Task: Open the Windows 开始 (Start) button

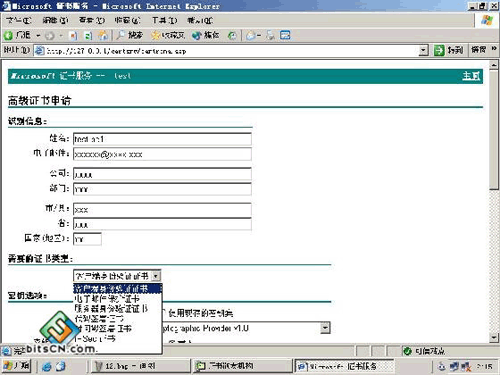Action: click(16, 366)
